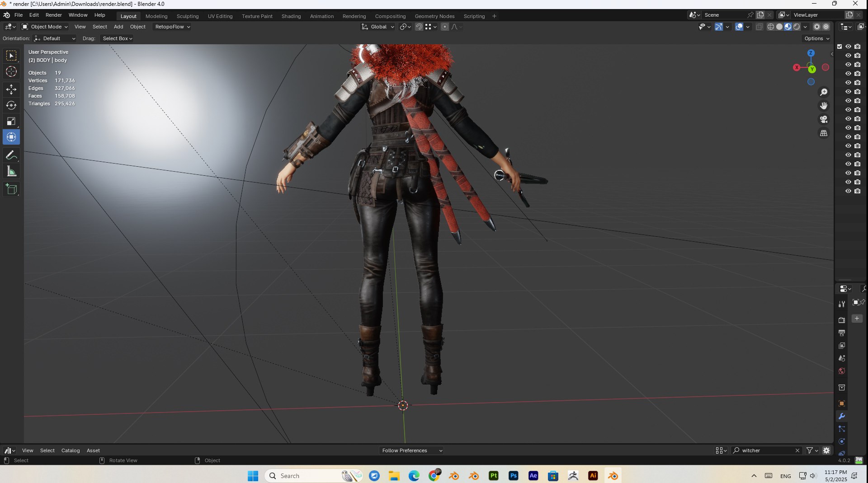This screenshot has width=868, height=483.
Task: Open shading options dropdown arrow
Action: (805, 27)
